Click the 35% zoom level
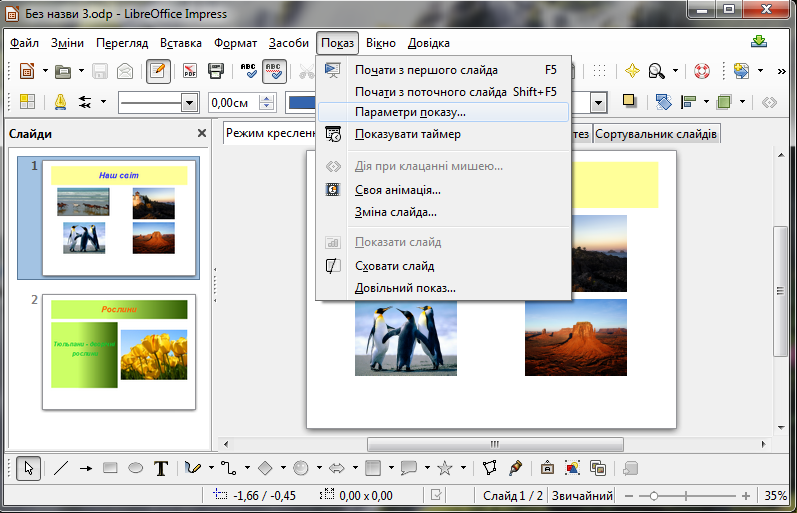Image resolution: width=797 pixels, height=513 pixels. (775, 496)
